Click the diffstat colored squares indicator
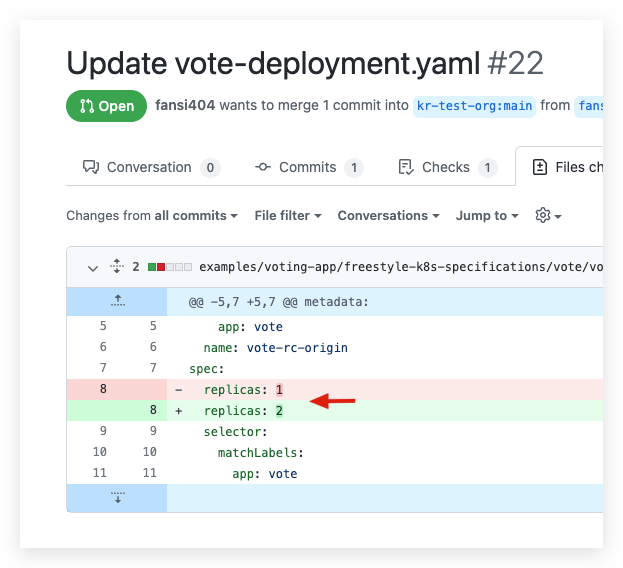Screen dimensions: 623x568 point(169,268)
